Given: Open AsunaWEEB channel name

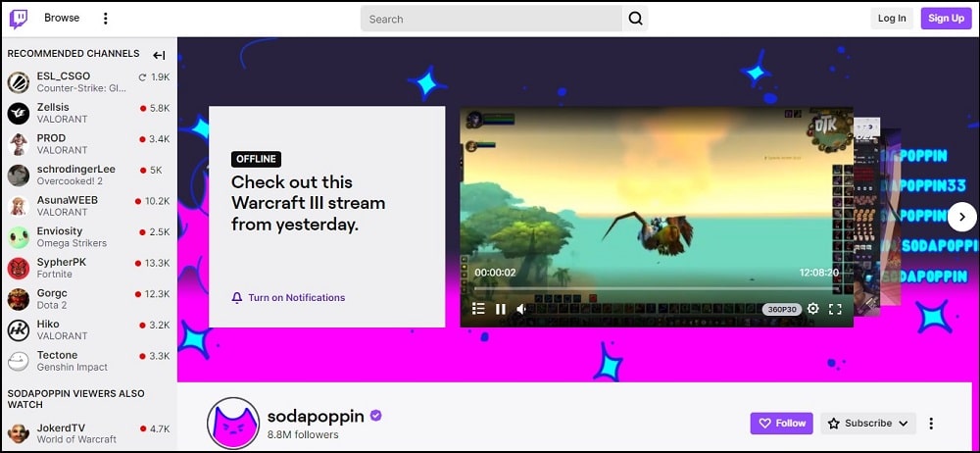Looking at the screenshot, I should pos(68,200).
